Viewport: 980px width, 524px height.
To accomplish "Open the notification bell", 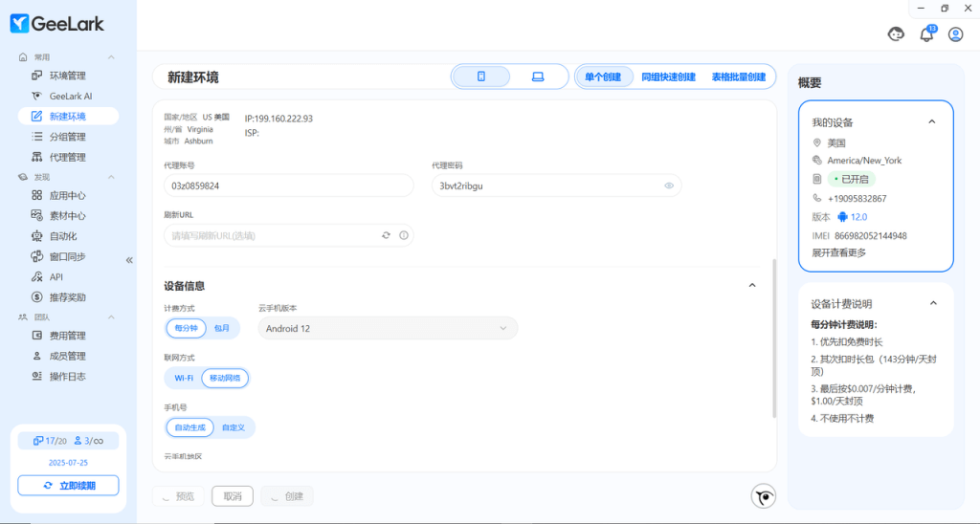I will tap(925, 34).
